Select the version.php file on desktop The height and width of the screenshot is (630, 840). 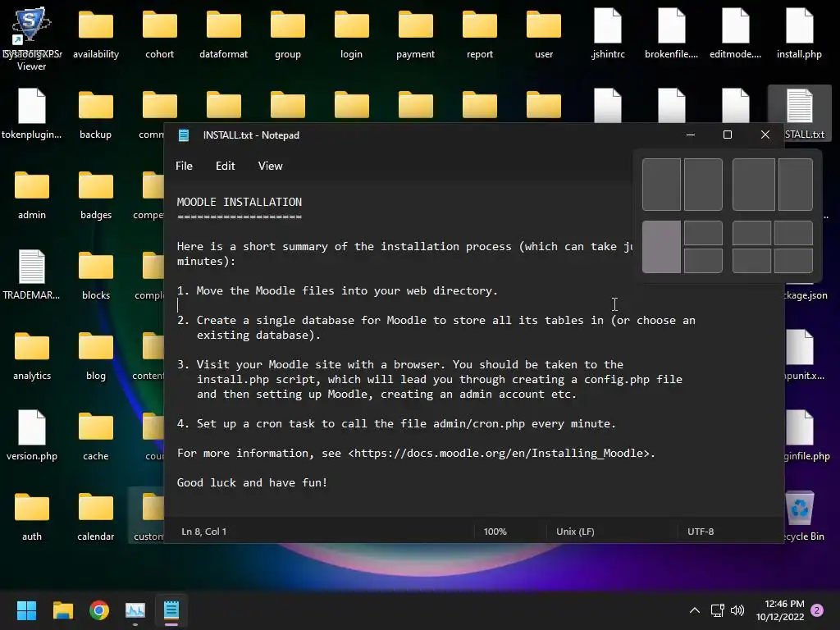pos(32,436)
